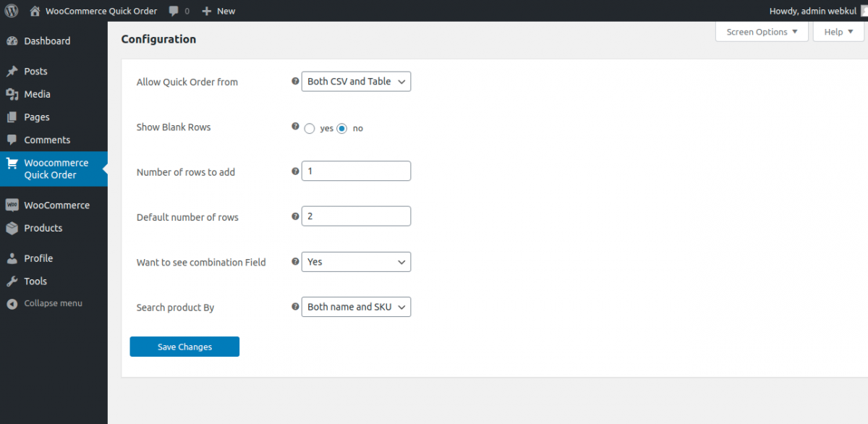The width and height of the screenshot is (868, 424).
Task: Click the Dashboard gauge icon in sidebar
Action: [14, 41]
